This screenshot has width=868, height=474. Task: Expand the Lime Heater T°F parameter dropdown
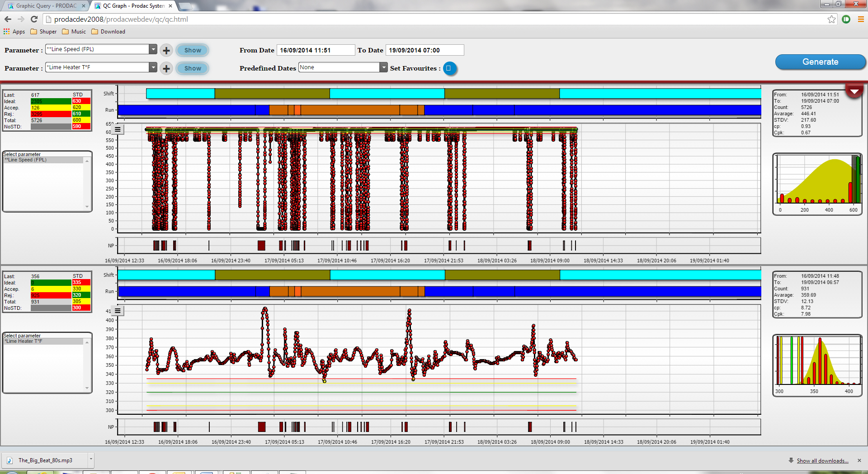[x=153, y=67]
